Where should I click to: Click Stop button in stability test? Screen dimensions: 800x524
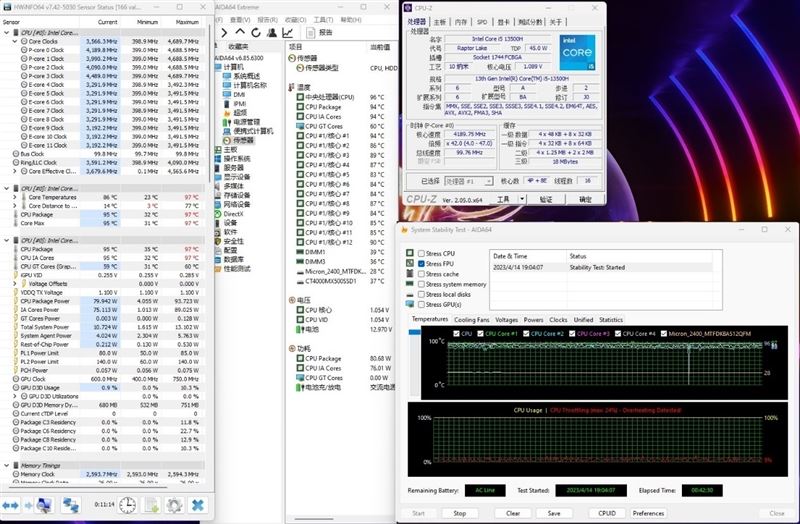(x=459, y=513)
